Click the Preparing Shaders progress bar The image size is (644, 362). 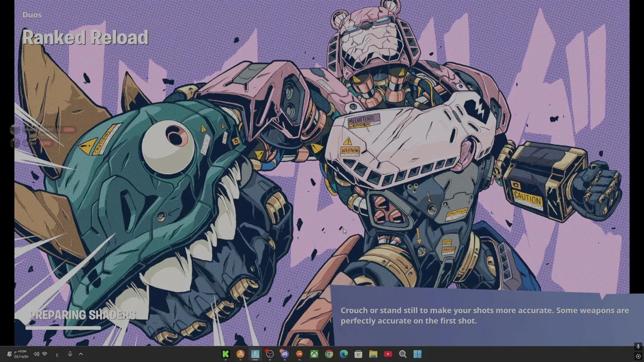[63, 327]
